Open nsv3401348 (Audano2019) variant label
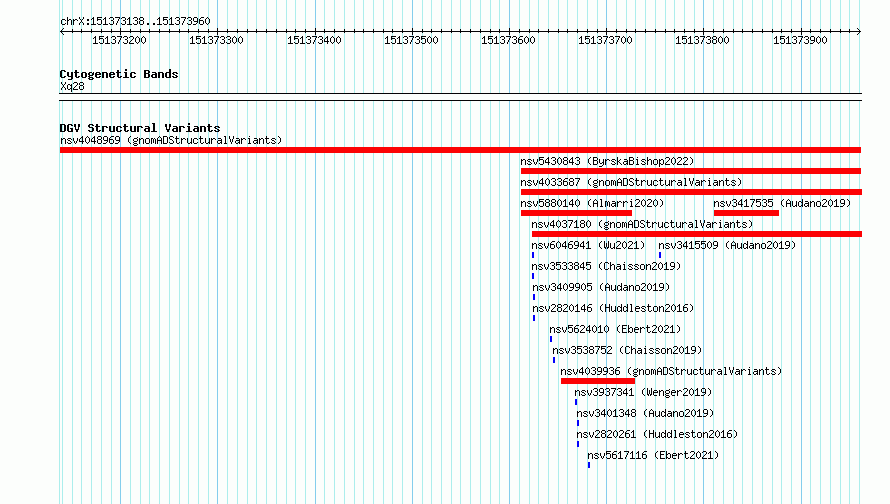Viewport: 890px width, 504px height. pyautogui.click(x=645, y=413)
